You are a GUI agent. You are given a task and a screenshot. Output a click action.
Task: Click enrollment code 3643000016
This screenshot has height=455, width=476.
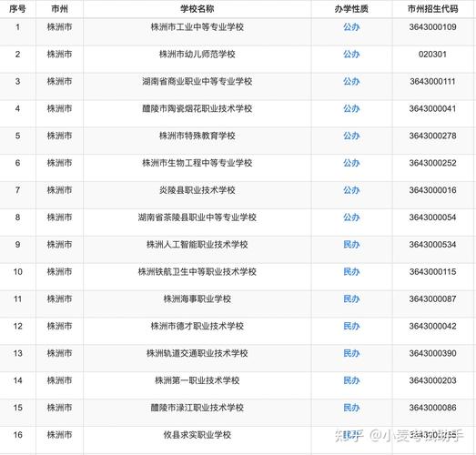click(432, 190)
